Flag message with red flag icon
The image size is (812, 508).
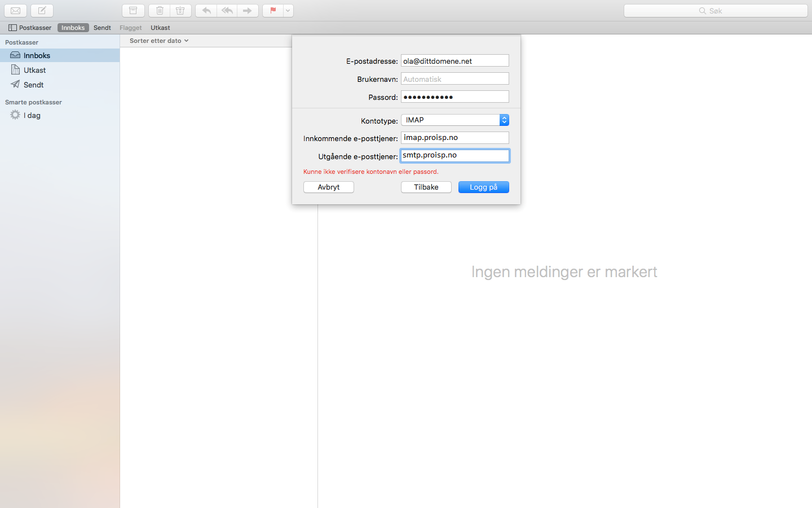[x=273, y=11]
